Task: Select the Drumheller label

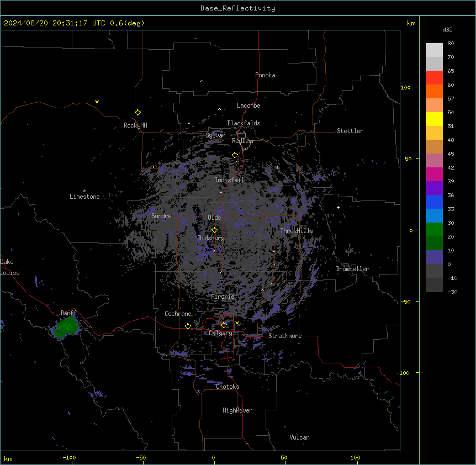Action: pos(352,269)
